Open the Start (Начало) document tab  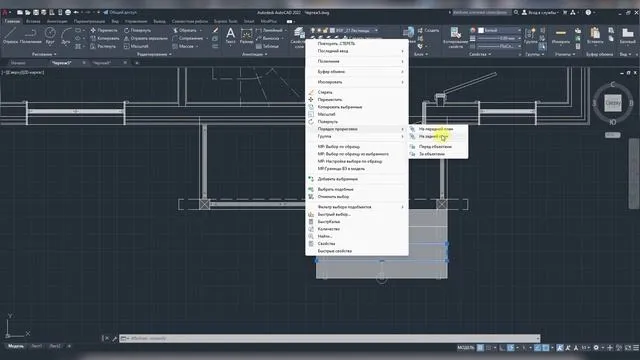[18, 63]
